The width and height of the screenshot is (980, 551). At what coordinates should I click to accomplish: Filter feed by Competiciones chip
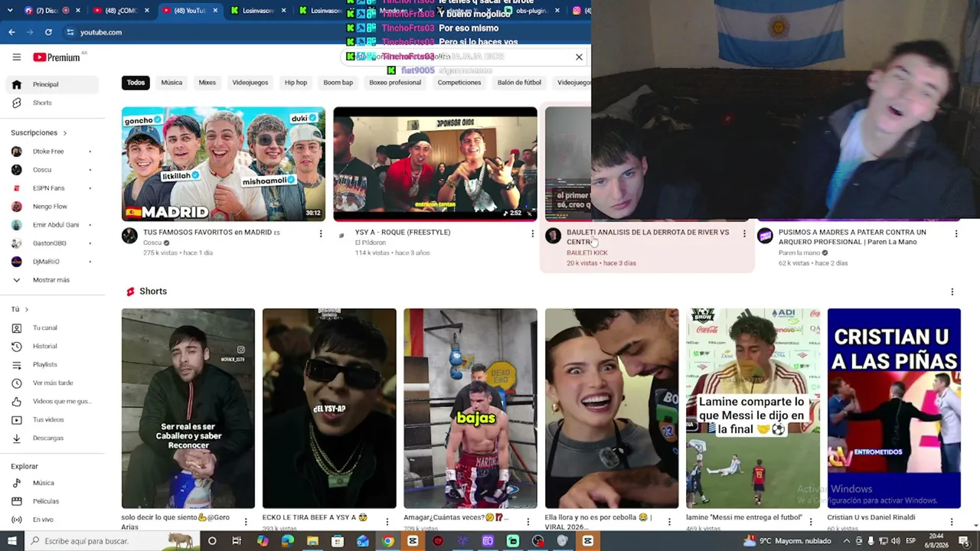[459, 83]
